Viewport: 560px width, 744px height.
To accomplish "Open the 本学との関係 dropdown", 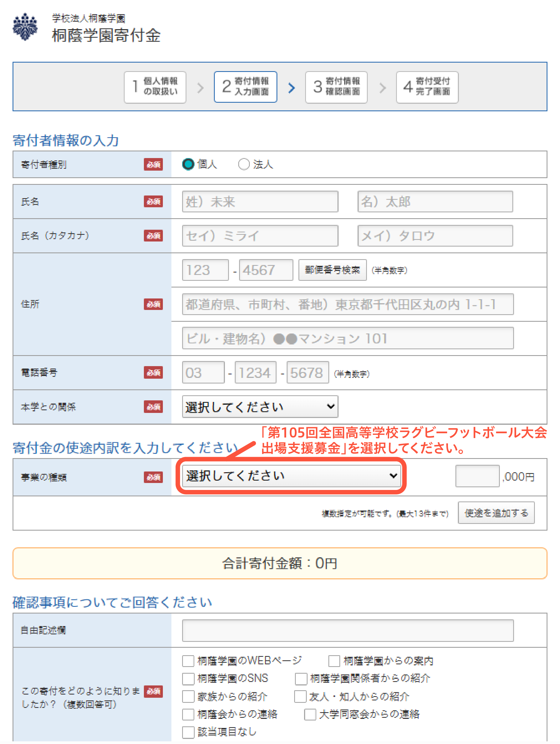I will click(260, 407).
